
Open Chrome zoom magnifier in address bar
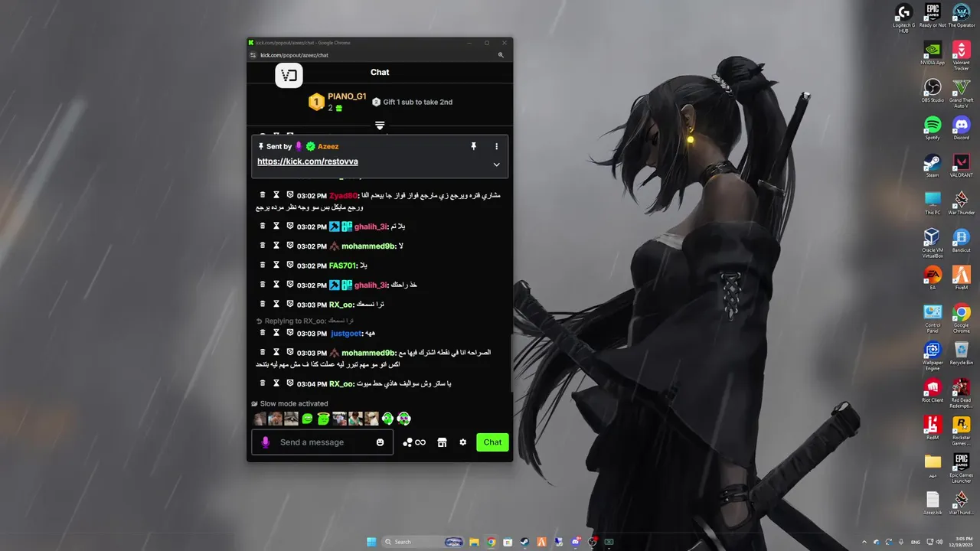[501, 55]
